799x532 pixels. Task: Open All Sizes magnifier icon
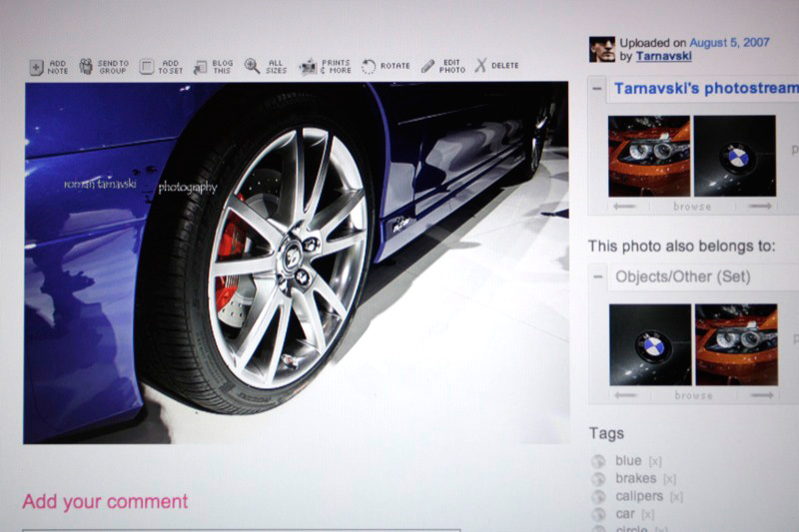tap(252, 66)
